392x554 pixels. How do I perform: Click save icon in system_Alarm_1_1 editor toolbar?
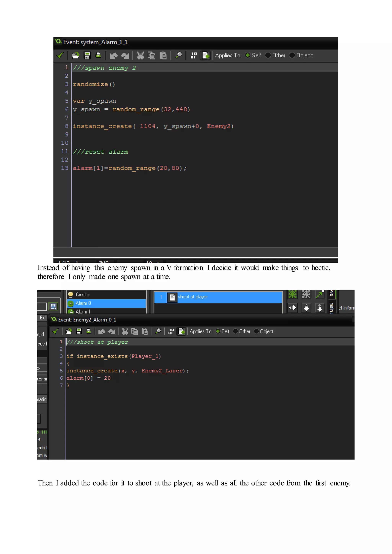click(x=87, y=55)
